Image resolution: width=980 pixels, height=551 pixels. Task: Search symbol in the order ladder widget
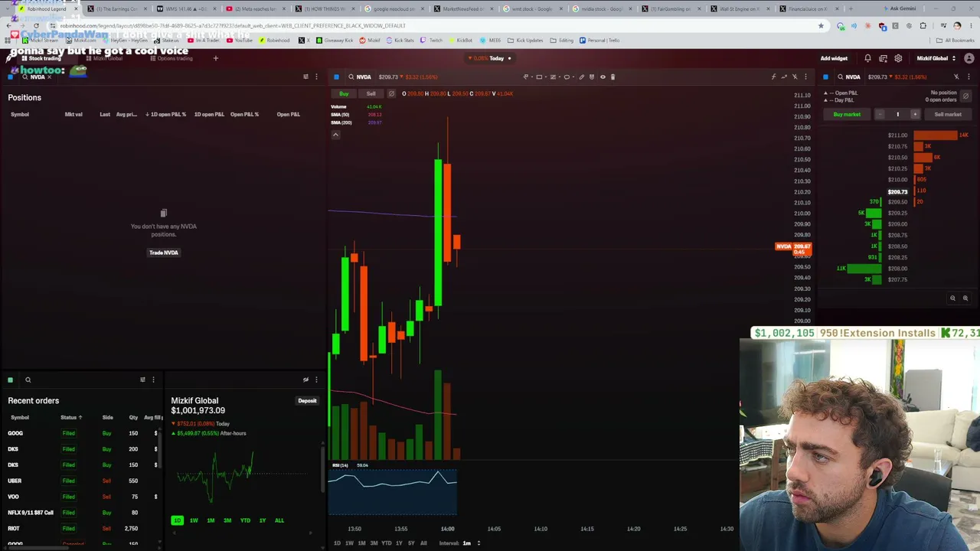[849, 77]
